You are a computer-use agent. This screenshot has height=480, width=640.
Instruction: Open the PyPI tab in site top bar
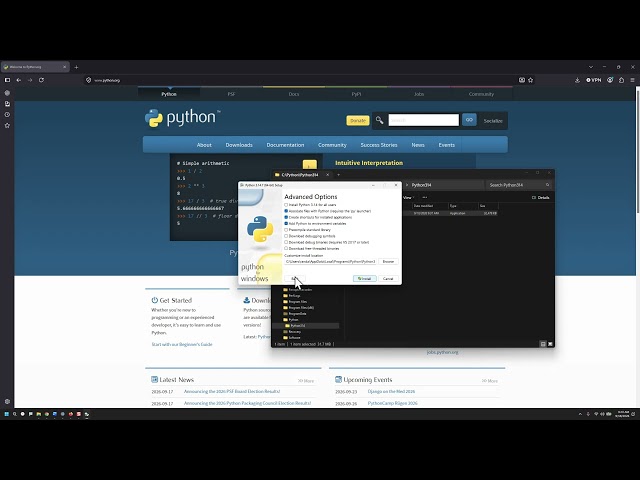(356, 94)
